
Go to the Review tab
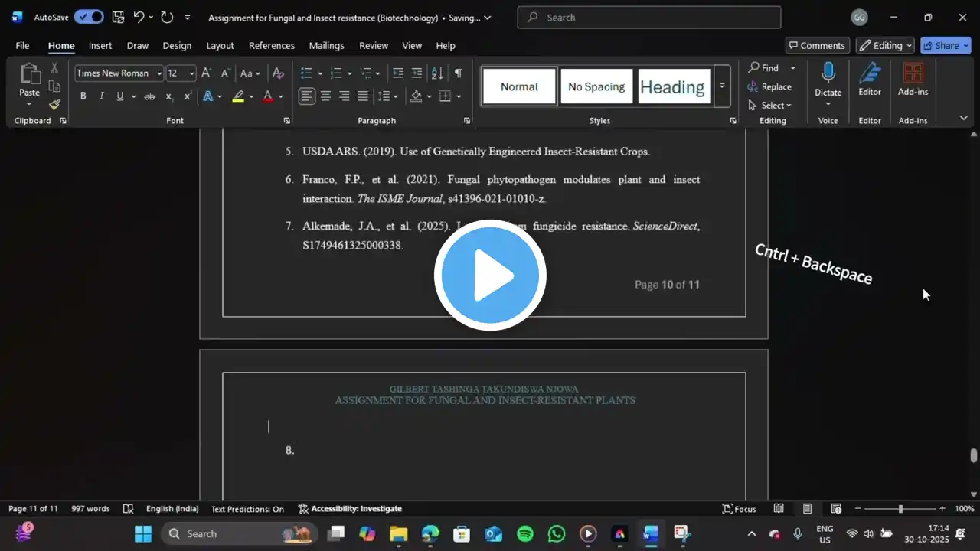click(x=374, y=45)
